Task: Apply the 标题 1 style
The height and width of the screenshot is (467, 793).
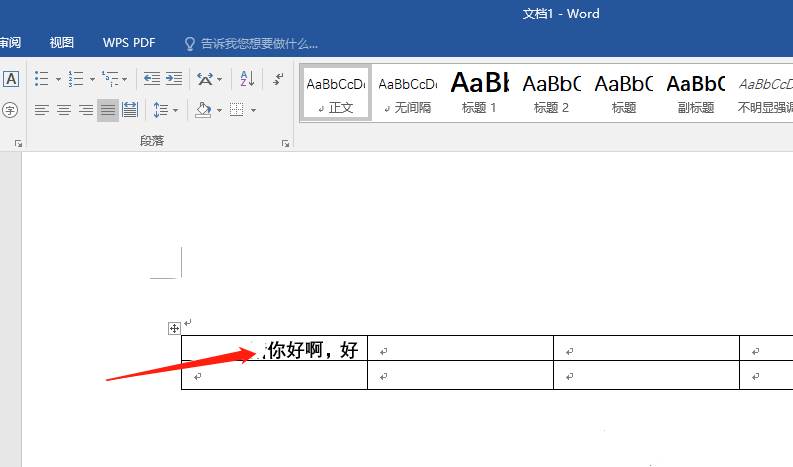Action: pos(479,93)
